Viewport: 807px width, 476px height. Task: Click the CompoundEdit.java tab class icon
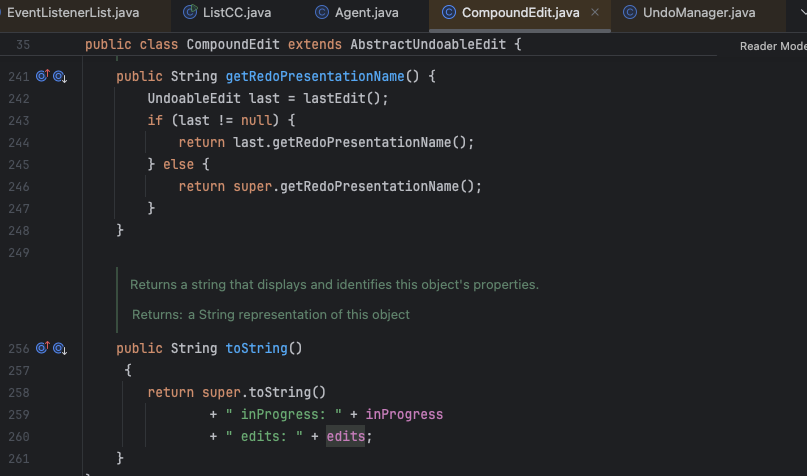click(x=448, y=13)
